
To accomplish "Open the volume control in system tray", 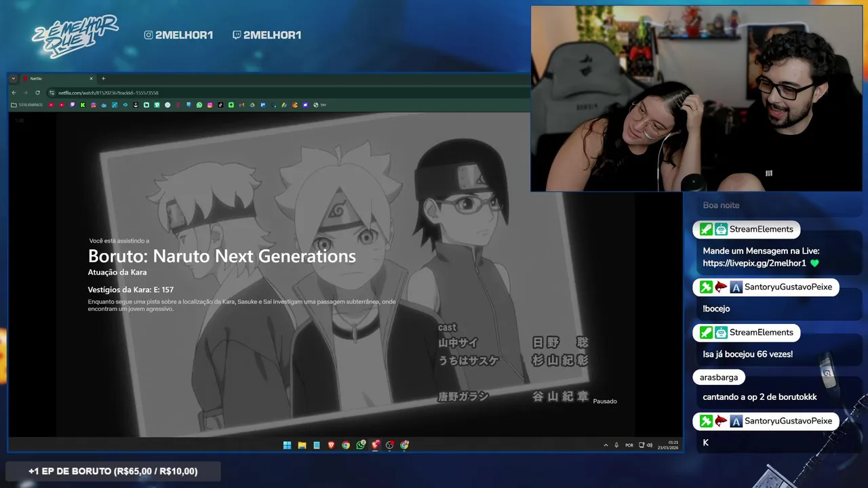I will [x=650, y=445].
